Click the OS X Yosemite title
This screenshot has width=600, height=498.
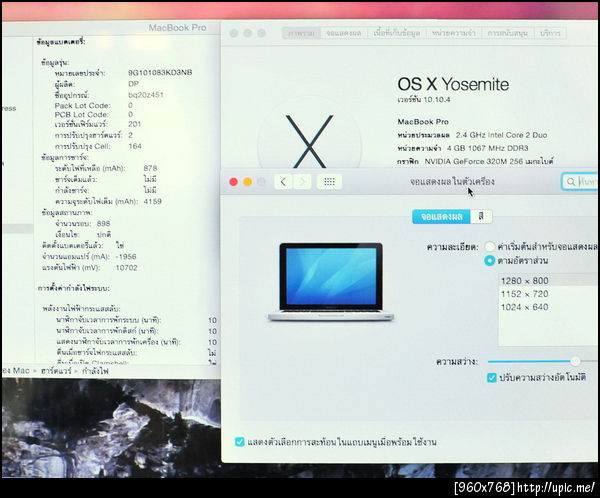tap(453, 84)
